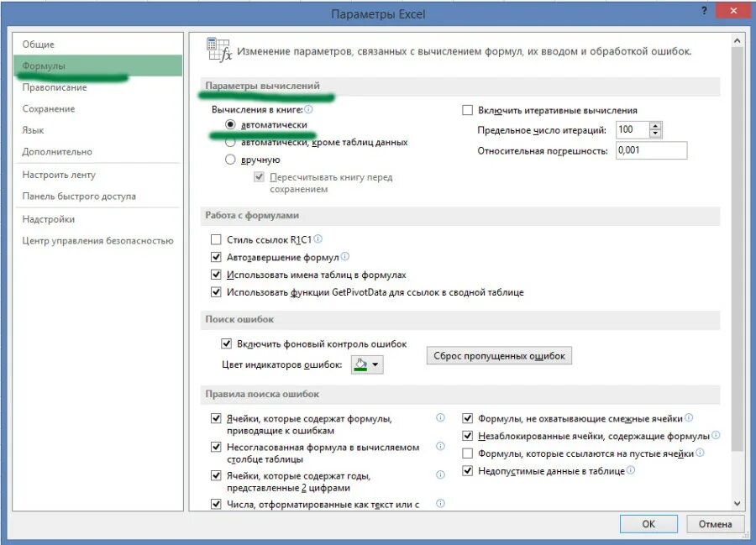Viewport: 756px width, 545px height.
Task: Enable formulas referring to empty cells rule
Action: point(467,453)
